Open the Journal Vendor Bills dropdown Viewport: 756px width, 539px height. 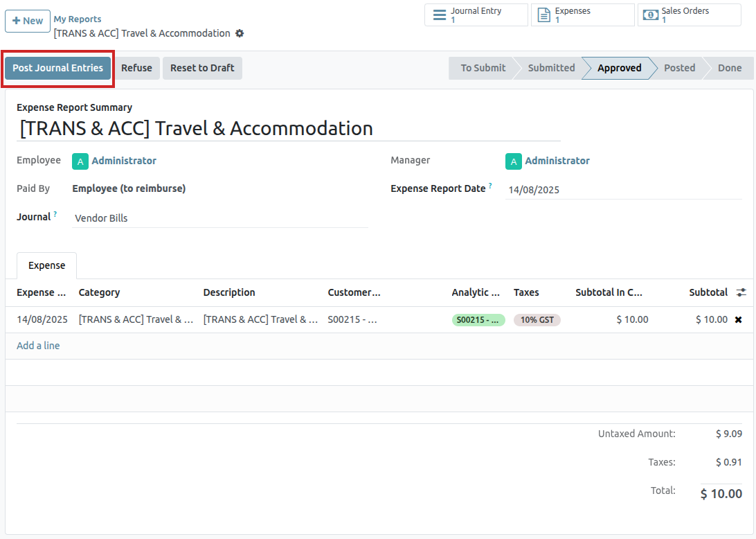click(219, 218)
